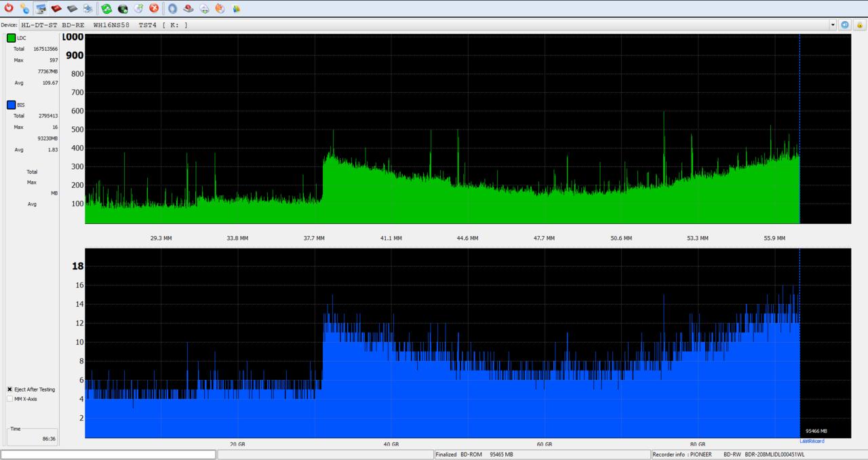Image resolution: width=868 pixels, height=460 pixels.
Task: Click the LDC Avg value 109.67
Action: pyautogui.click(x=50, y=83)
